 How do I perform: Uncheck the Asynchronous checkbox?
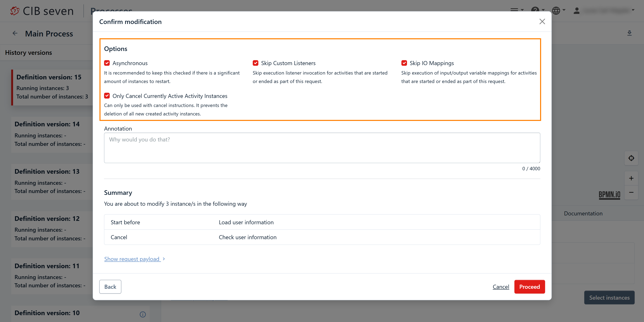[107, 63]
